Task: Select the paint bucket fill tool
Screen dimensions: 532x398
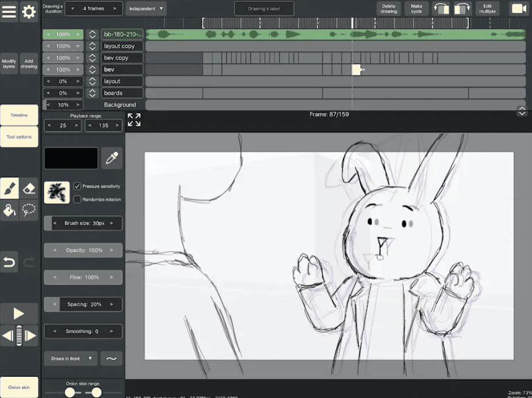Action: tap(10, 210)
